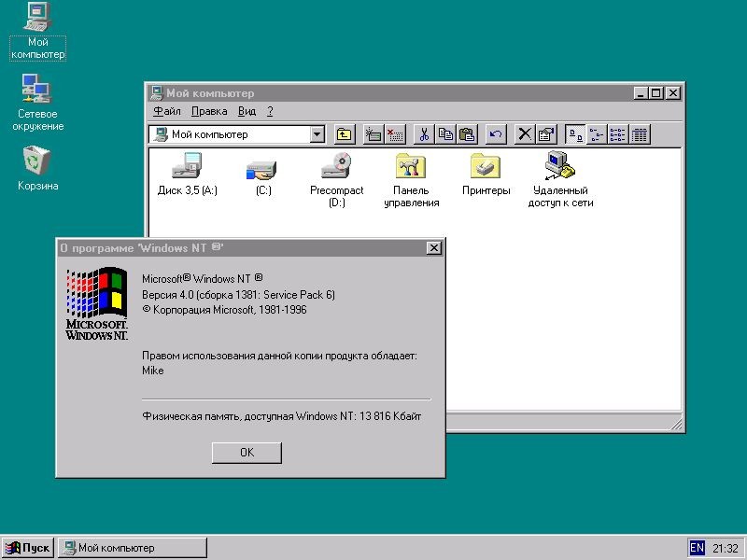Click the 'Физическая память' memory line
747x560 pixels.
point(282,416)
